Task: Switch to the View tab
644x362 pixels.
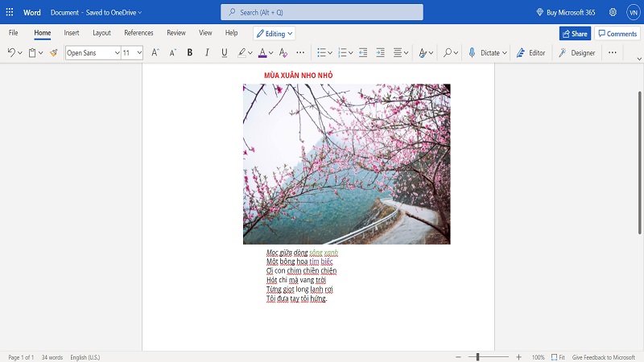Action: pyautogui.click(x=205, y=33)
